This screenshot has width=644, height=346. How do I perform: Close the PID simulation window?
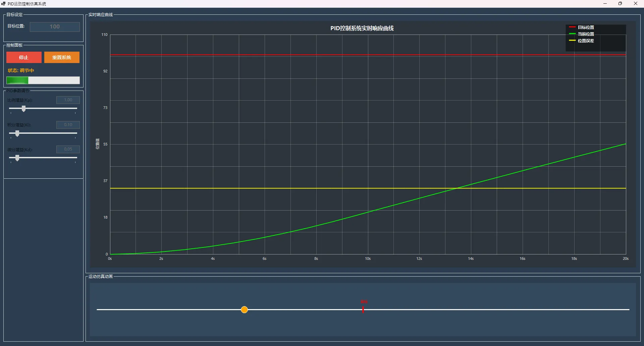(x=635, y=4)
